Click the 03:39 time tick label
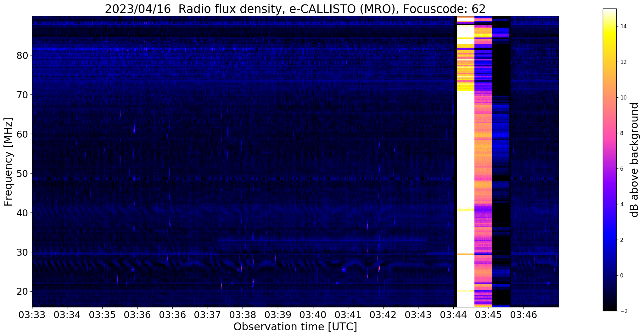644x336 pixels. 278,315
